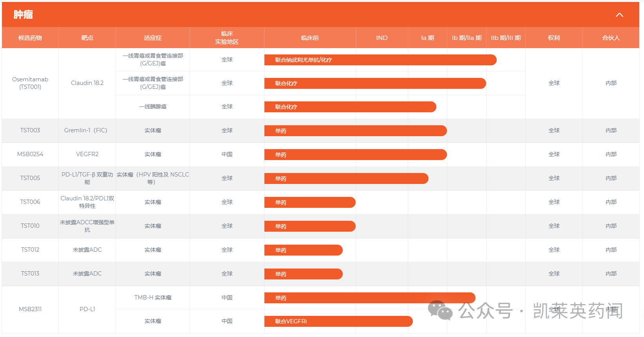Click the TST012 drug name
The image size is (644, 337).
click(x=30, y=250)
